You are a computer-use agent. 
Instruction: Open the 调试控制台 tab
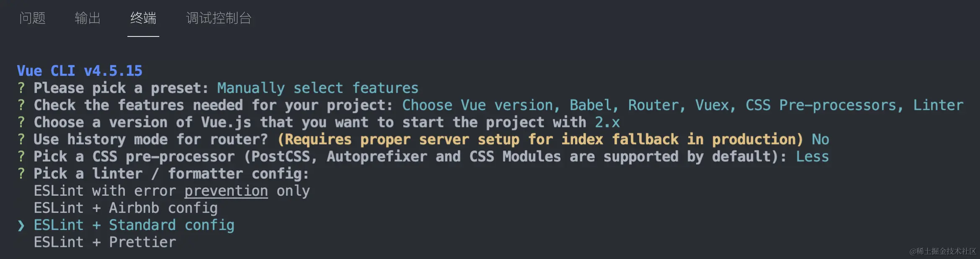218,18
